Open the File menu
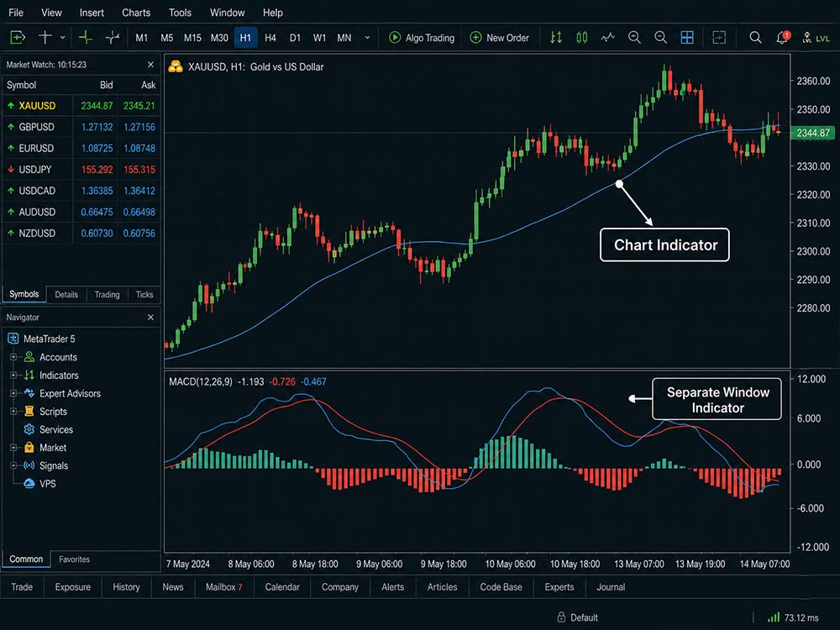 point(16,13)
